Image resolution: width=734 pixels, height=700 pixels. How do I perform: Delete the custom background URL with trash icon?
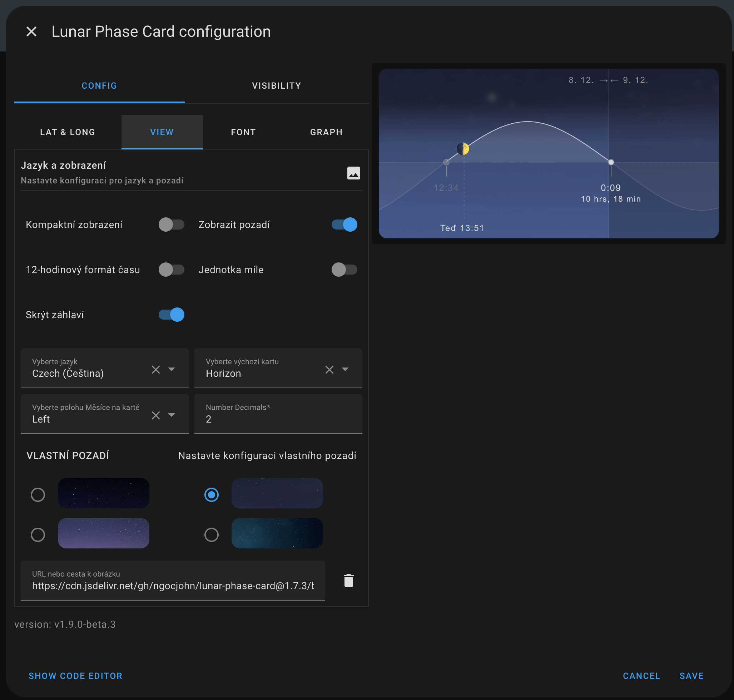(348, 581)
